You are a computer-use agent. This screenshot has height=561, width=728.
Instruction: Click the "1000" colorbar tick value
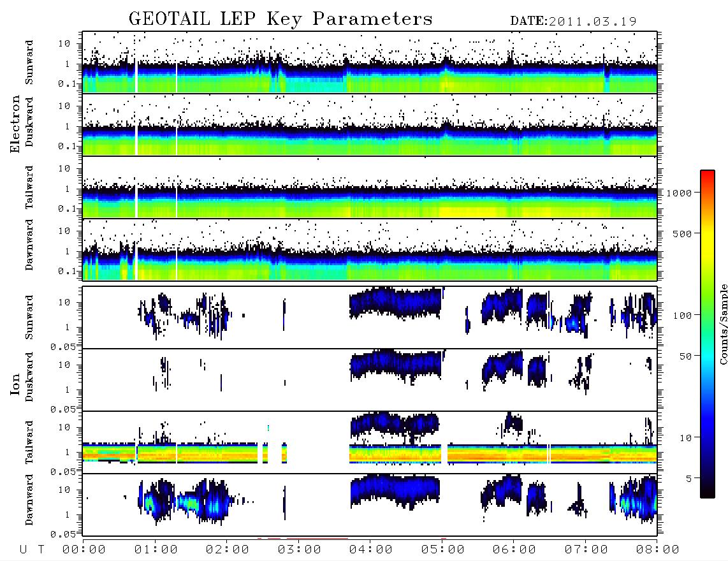click(679, 193)
